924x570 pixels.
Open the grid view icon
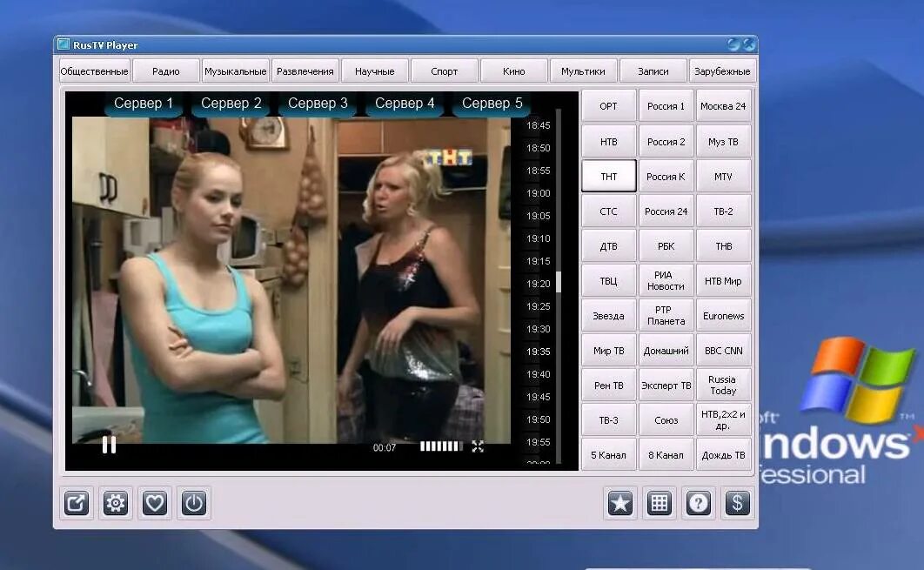[x=660, y=503]
